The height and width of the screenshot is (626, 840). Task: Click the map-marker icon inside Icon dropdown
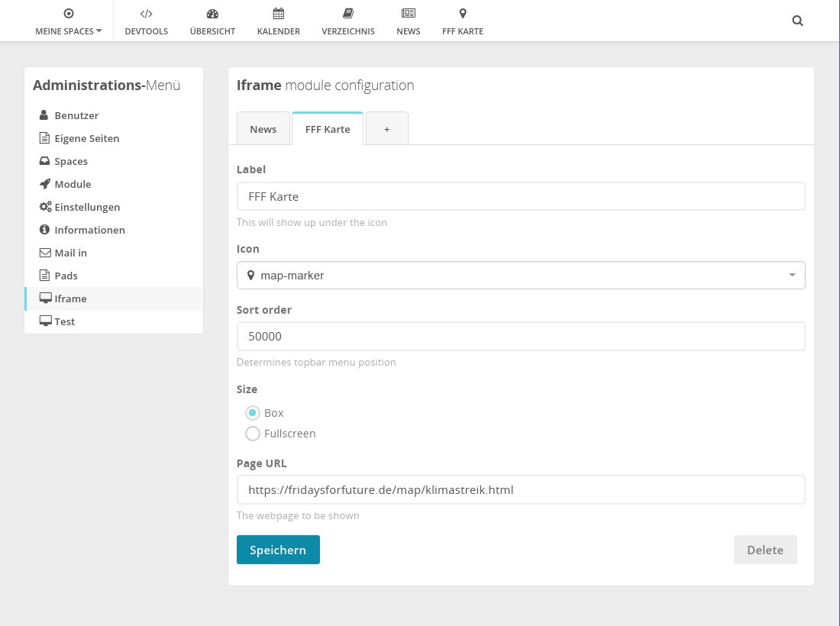point(250,276)
